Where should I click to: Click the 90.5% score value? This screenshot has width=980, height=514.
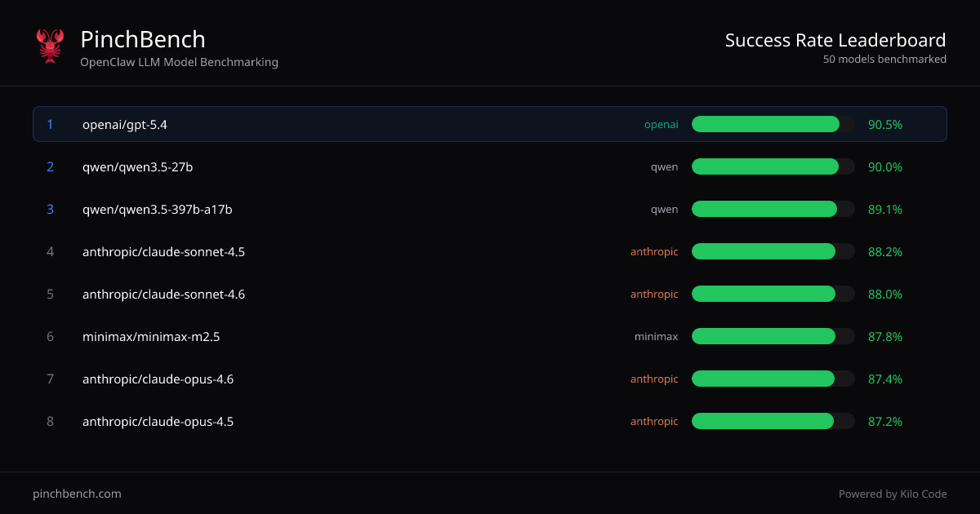[885, 124]
